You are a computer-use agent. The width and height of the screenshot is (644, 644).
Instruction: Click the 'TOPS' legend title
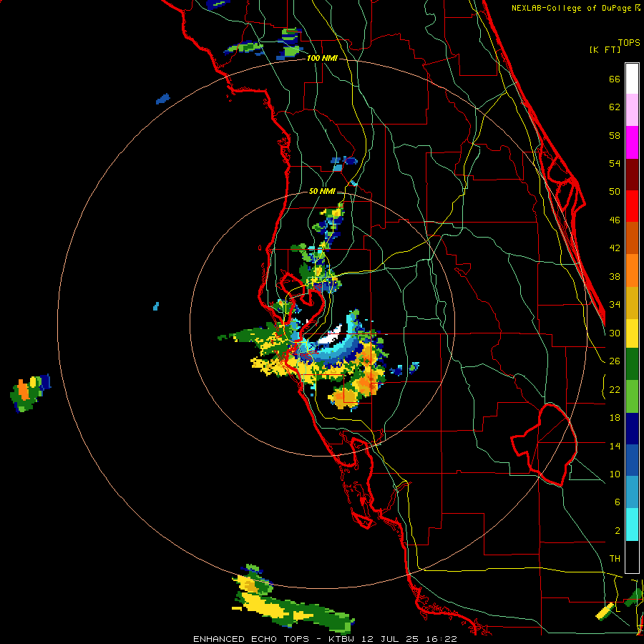pyautogui.click(x=629, y=43)
